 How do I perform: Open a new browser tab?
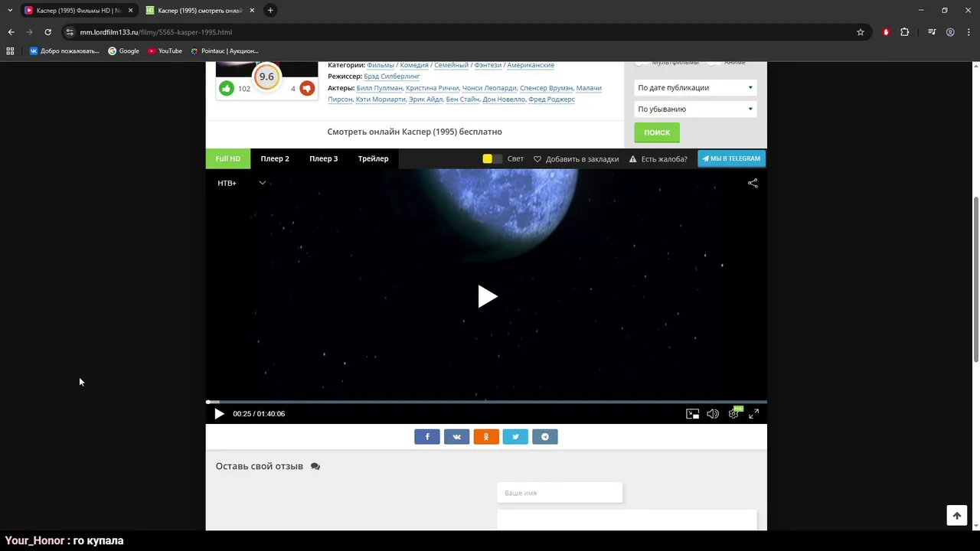[x=270, y=10]
